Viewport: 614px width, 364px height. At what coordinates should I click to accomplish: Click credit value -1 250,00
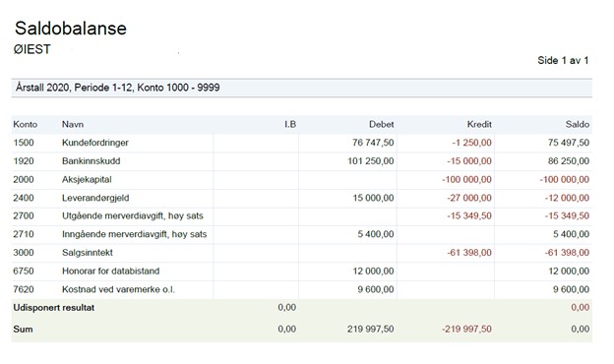click(471, 143)
